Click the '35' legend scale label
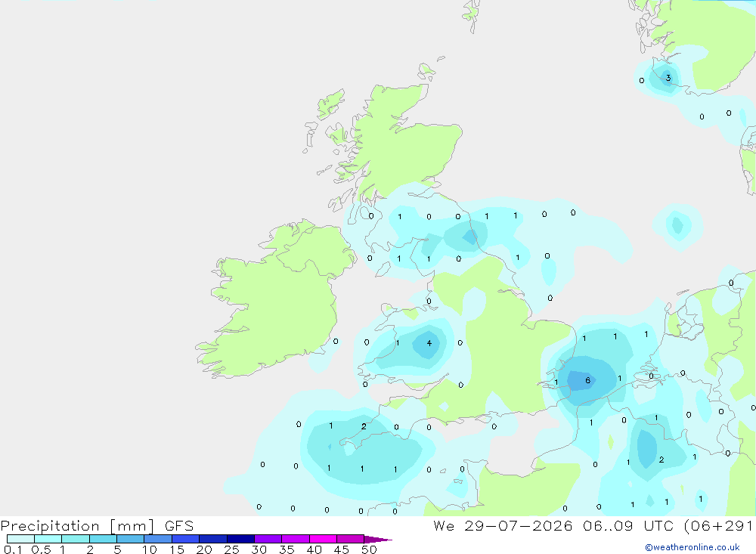 [x=287, y=549]
